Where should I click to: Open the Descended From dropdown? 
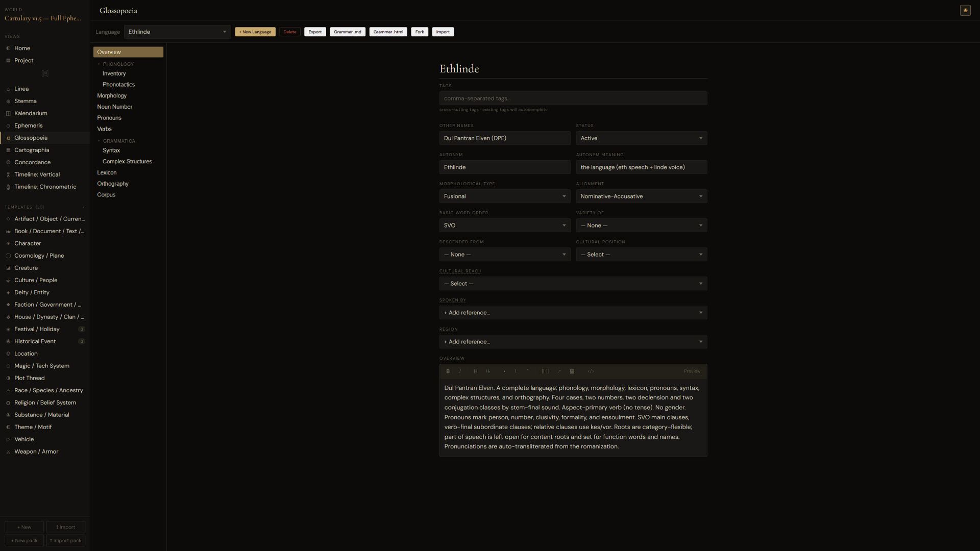pyautogui.click(x=504, y=255)
